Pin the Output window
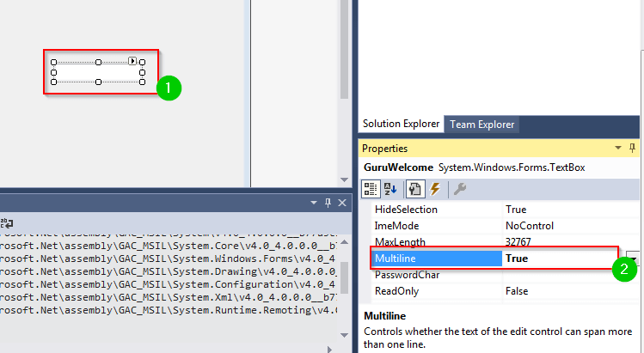This screenshot has height=353, width=644. coord(328,203)
